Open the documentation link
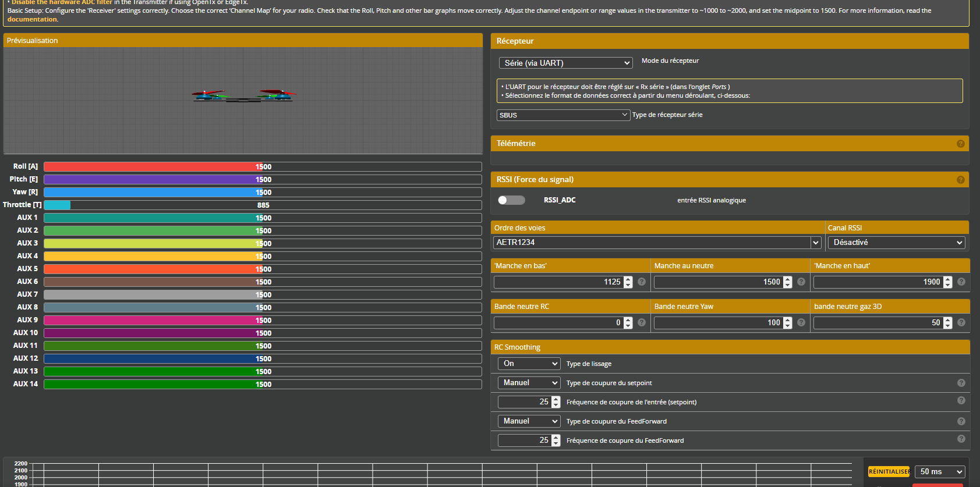980x487 pixels. (32, 19)
